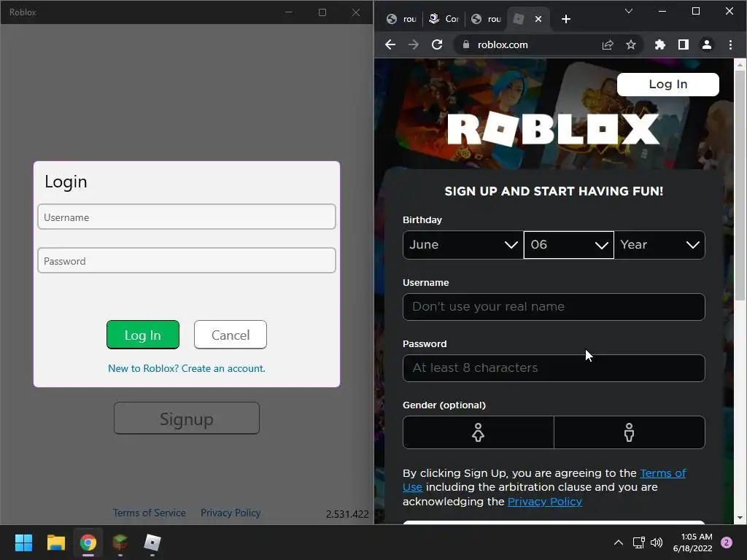Bookmark this tab with the star icon
Viewport: 747px width, 560px height.
(631, 44)
